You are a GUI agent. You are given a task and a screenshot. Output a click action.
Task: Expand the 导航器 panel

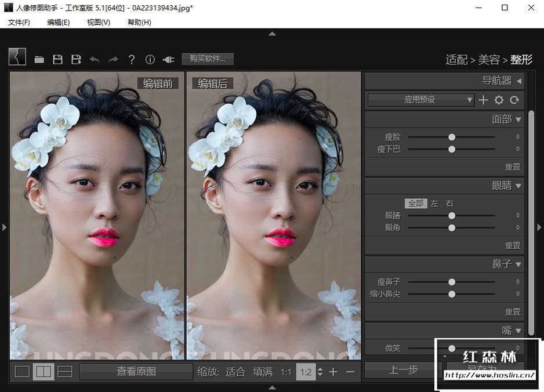[x=518, y=81]
